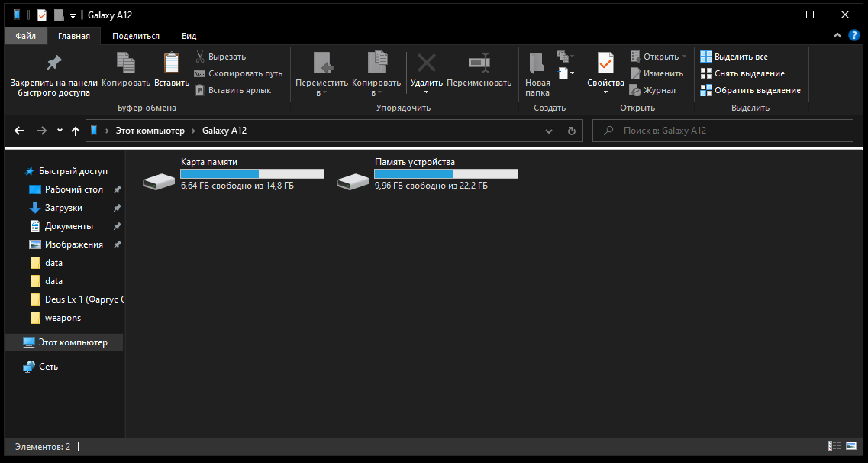
Task: Switch to details list view mode
Action: click(x=834, y=446)
